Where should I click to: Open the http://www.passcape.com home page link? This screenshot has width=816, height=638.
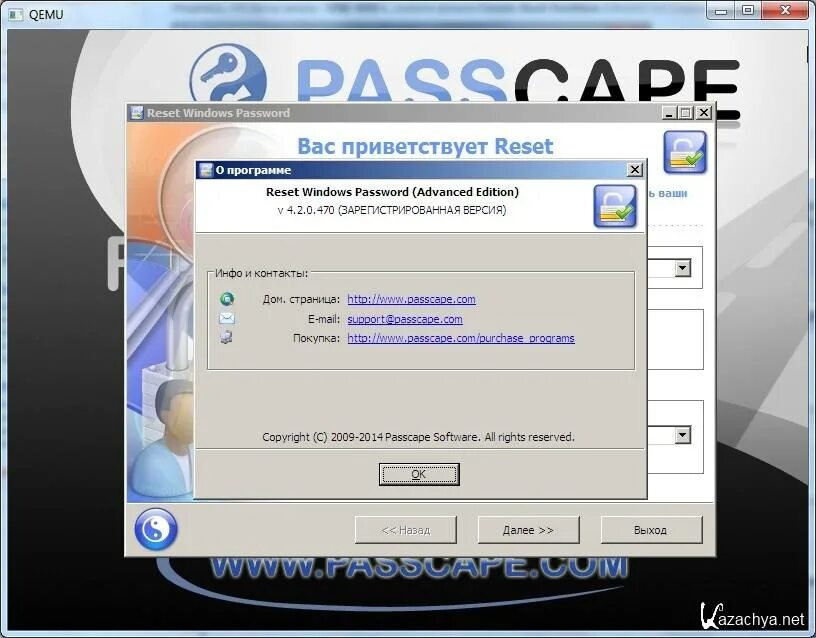[411, 299]
